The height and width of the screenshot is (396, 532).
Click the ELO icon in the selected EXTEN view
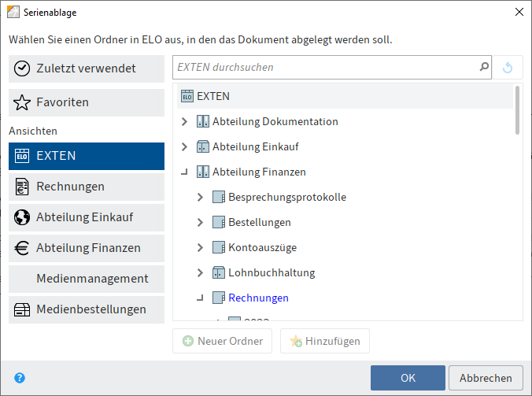click(x=22, y=156)
